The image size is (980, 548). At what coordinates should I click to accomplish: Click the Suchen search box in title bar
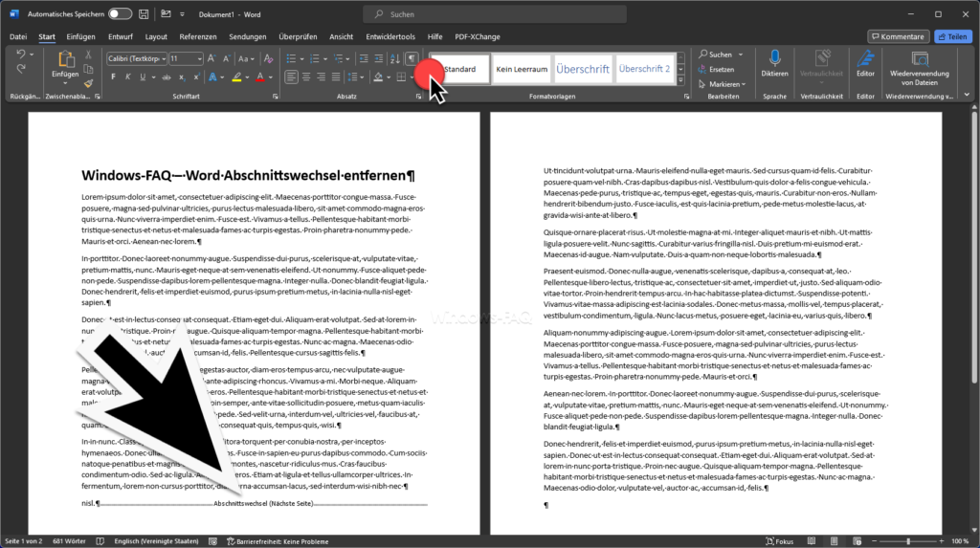coord(495,13)
